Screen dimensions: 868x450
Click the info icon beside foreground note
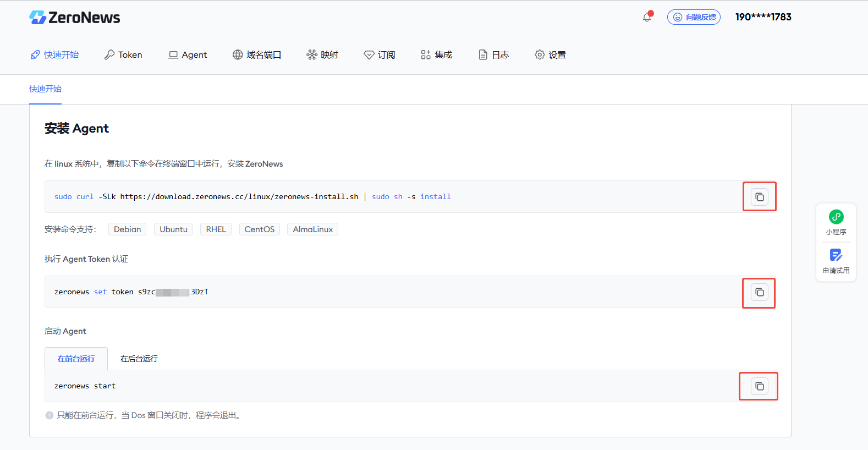[x=49, y=415]
